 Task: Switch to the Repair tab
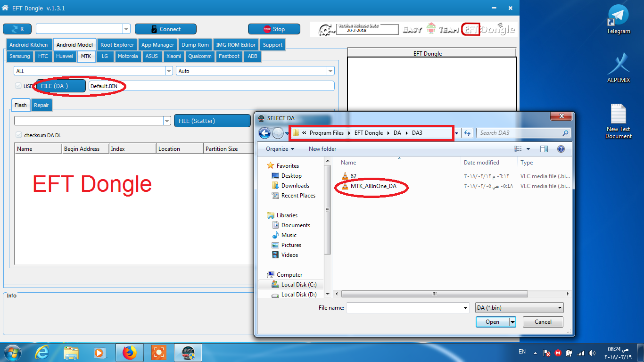click(x=41, y=105)
